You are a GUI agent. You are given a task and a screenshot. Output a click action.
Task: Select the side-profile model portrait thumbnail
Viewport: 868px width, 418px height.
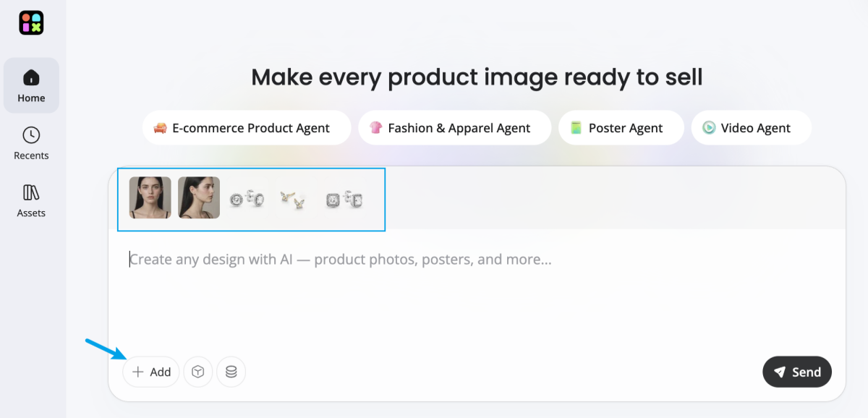click(x=199, y=197)
